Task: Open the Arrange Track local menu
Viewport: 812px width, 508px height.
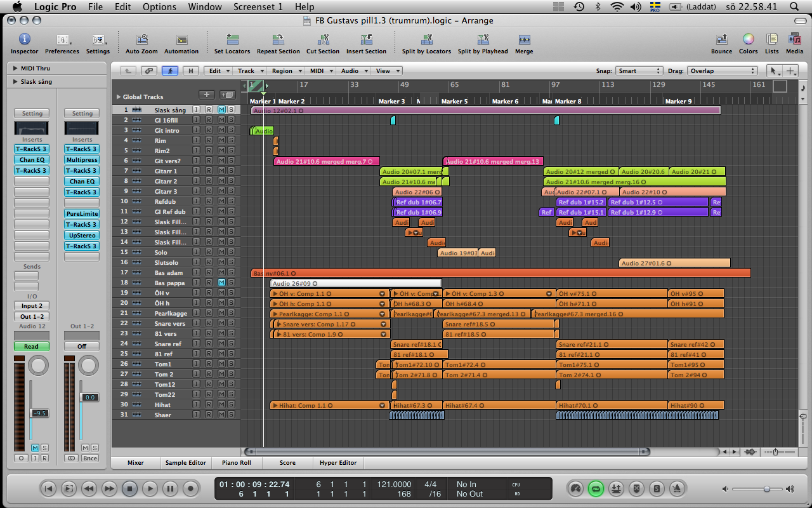Action: pyautogui.click(x=249, y=71)
